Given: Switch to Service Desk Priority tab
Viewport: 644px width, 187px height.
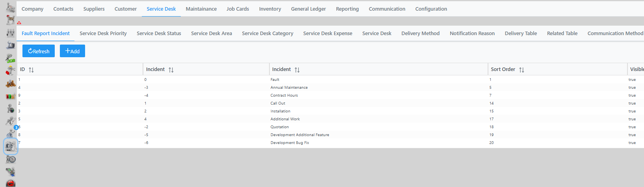Looking at the screenshot, I should point(103,33).
